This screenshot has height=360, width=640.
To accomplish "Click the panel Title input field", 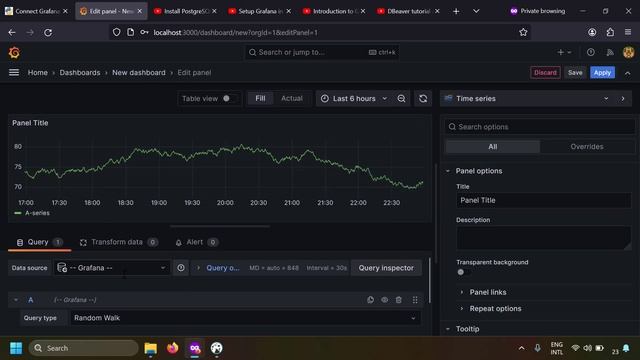I will [544, 200].
